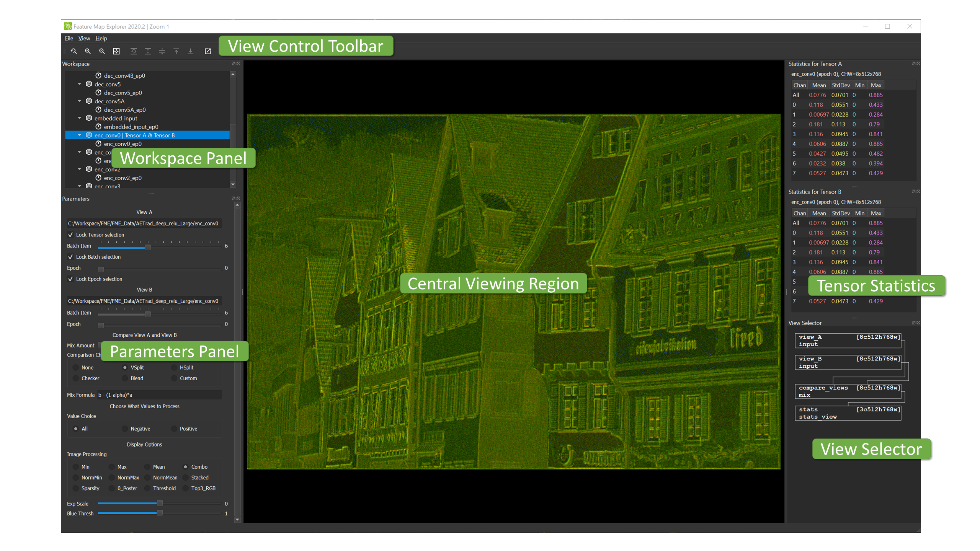Click the down-arrow-to-bar toolbar icon
This screenshot has width=980, height=551.
190,51
